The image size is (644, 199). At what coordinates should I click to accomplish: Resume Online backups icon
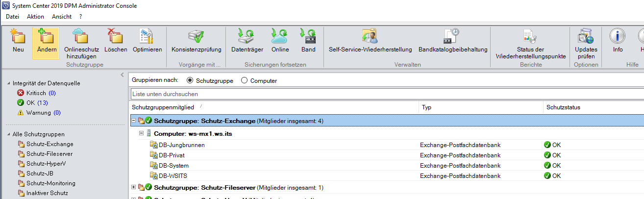click(x=280, y=36)
